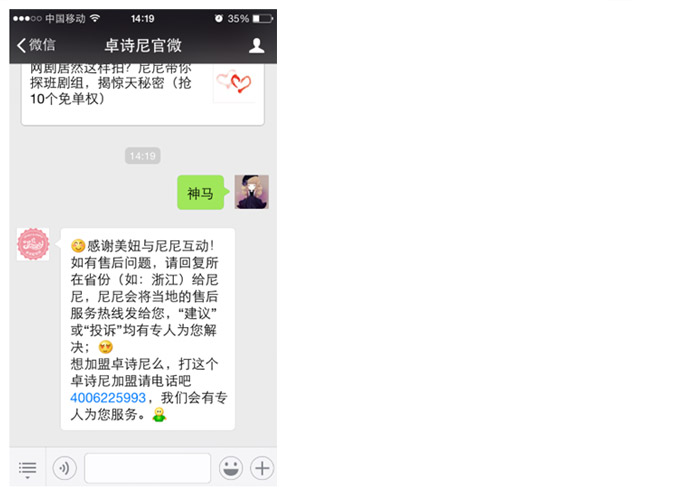Viewport: 677px width, 499px height.
Task: Open the contact profile icon
Action: 256,45
